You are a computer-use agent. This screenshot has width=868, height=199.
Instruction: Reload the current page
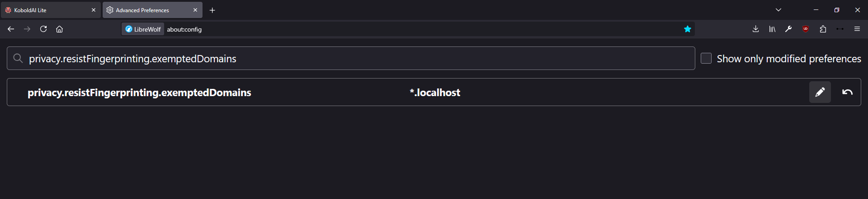tap(43, 29)
